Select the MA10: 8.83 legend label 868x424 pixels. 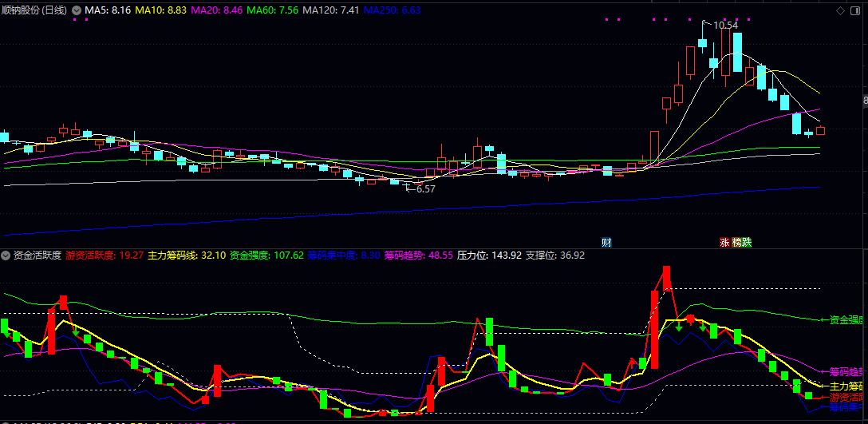pos(160,10)
